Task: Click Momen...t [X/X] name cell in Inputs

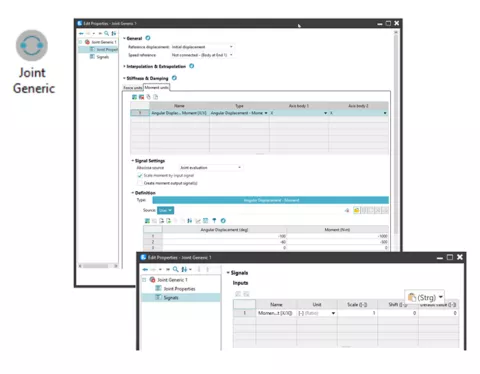Action: pos(276,313)
